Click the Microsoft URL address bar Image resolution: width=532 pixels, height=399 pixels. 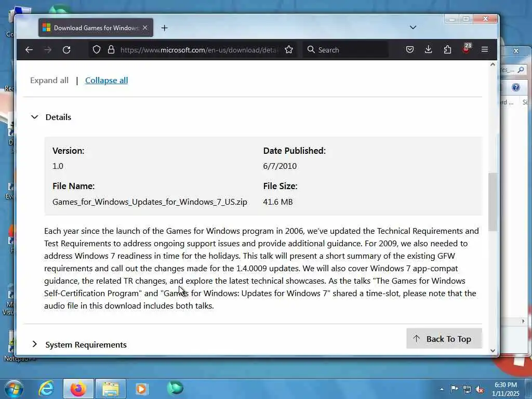tap(199, 50)
